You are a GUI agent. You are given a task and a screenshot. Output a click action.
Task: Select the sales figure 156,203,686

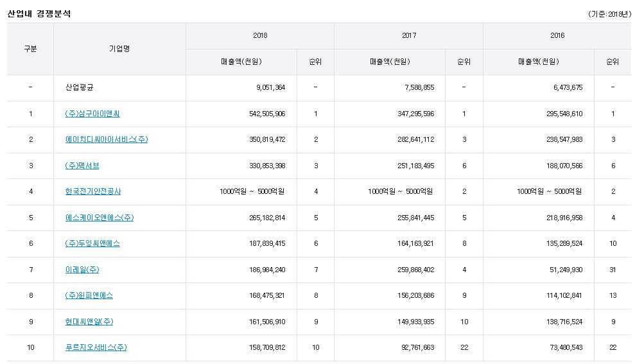tap(416, 295)
